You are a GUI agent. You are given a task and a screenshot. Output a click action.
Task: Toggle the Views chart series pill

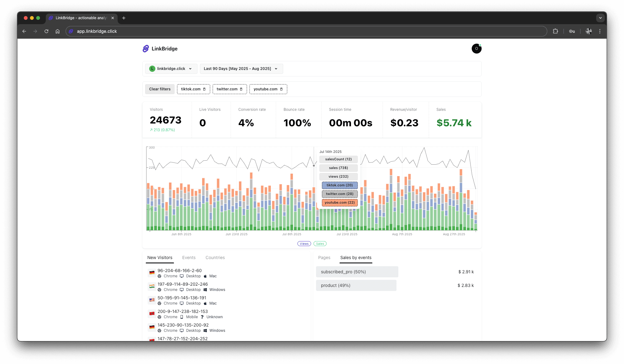coord(304,244)
